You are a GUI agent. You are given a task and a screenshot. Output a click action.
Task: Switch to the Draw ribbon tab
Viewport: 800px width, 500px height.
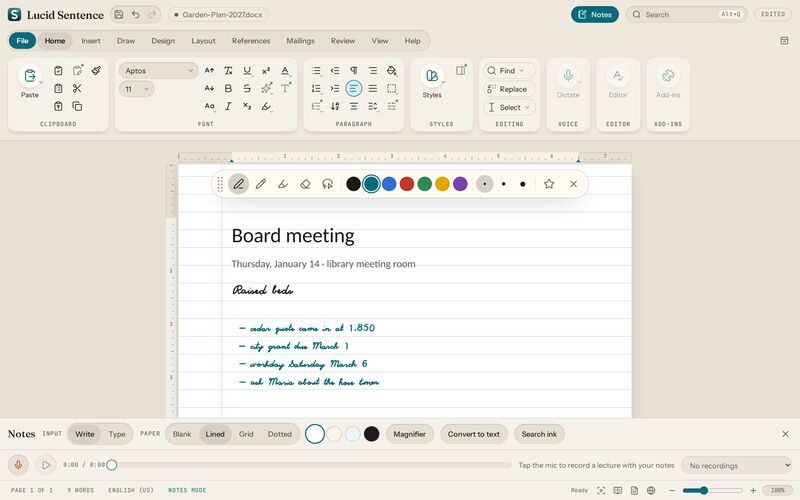[126, 41]
